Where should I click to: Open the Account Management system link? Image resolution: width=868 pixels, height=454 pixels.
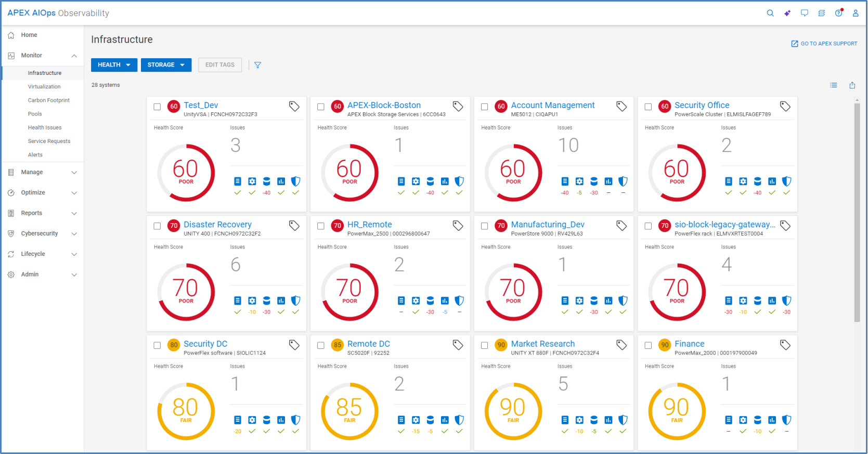[x=553, y=105]
